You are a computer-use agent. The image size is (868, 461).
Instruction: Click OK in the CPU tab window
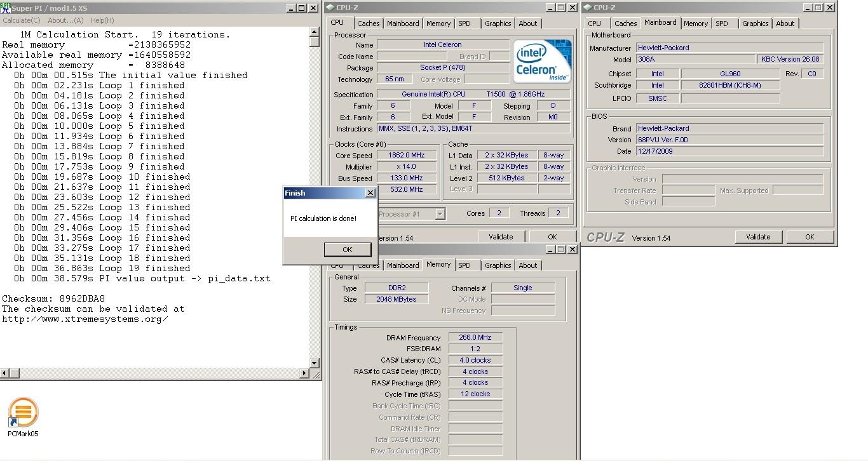point(552,237)
